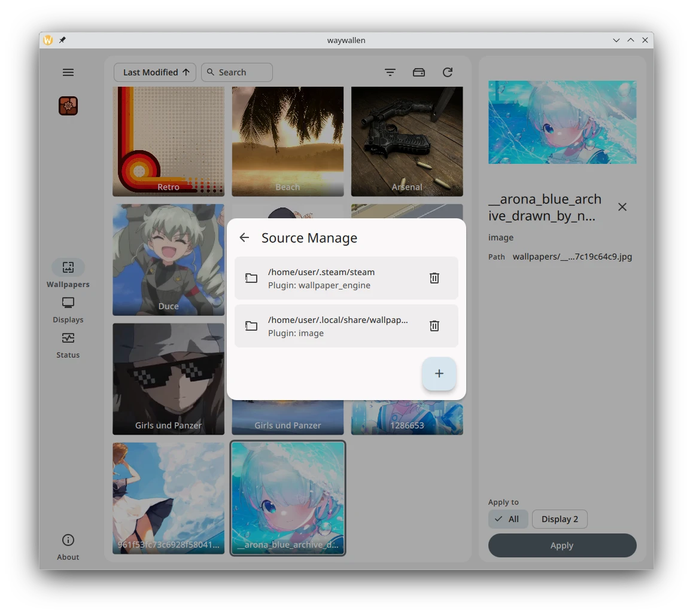This screenshot has height=616, width=693.
Task: Select the /home/user/.local/share/wallpap... source entry
Action: (x=346, y=326)
